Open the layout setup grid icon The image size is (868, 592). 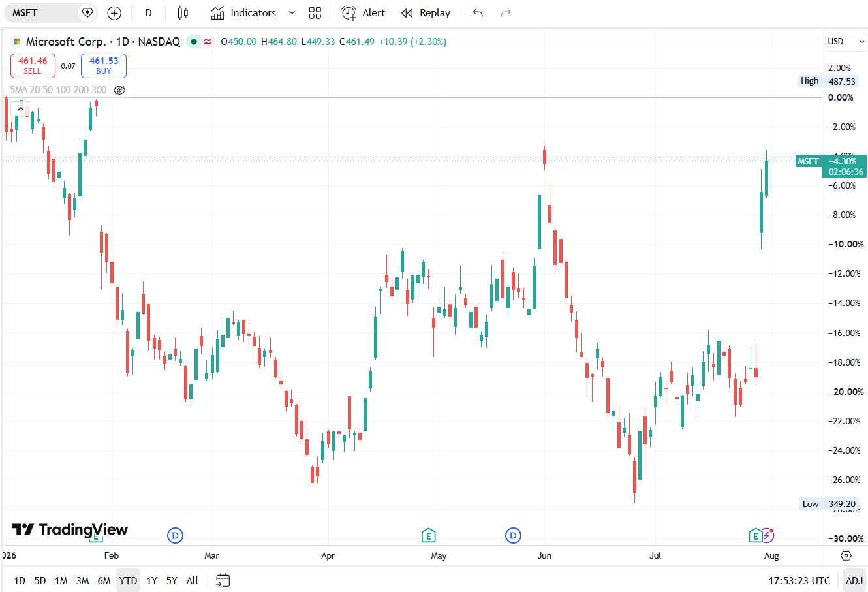(x=315, y=13)
